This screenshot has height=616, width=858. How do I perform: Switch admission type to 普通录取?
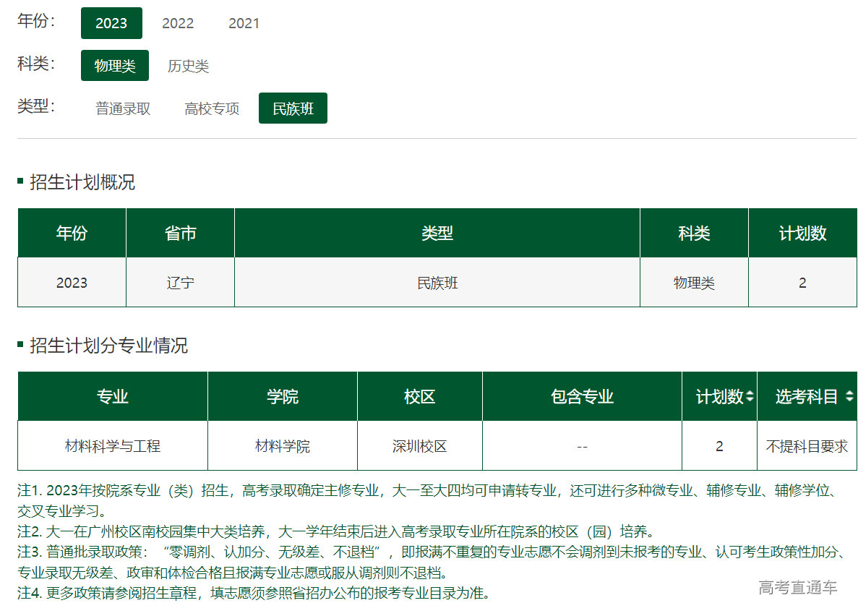(121, 108)
